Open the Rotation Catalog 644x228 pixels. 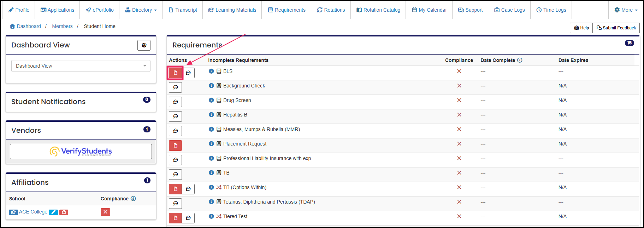coord(378,10)
